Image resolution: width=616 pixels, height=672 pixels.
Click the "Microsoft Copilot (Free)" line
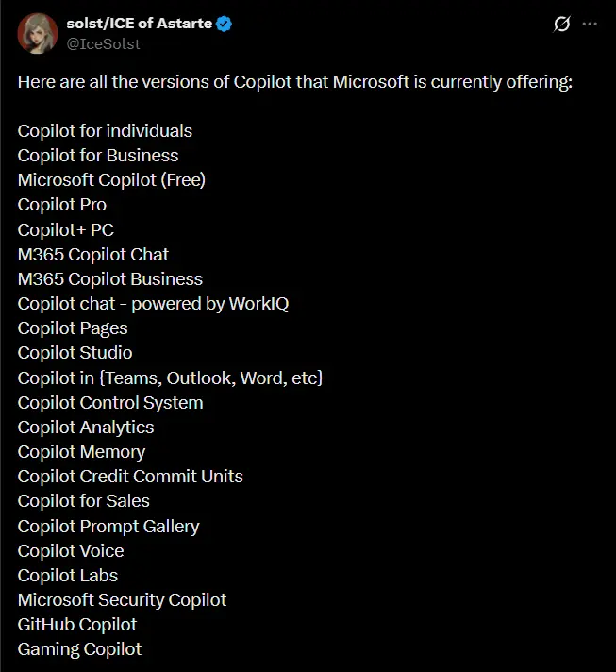click(x=111, y=180)
